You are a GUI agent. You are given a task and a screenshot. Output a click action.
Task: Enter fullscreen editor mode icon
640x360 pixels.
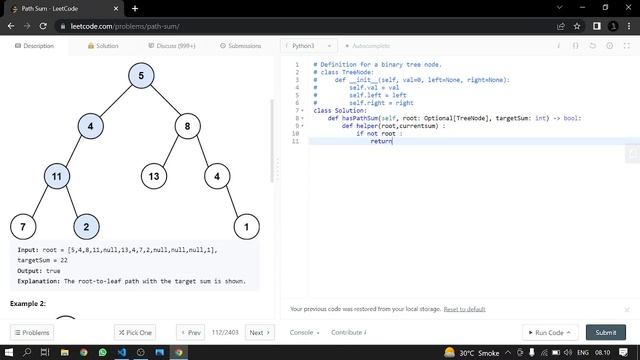627,46
